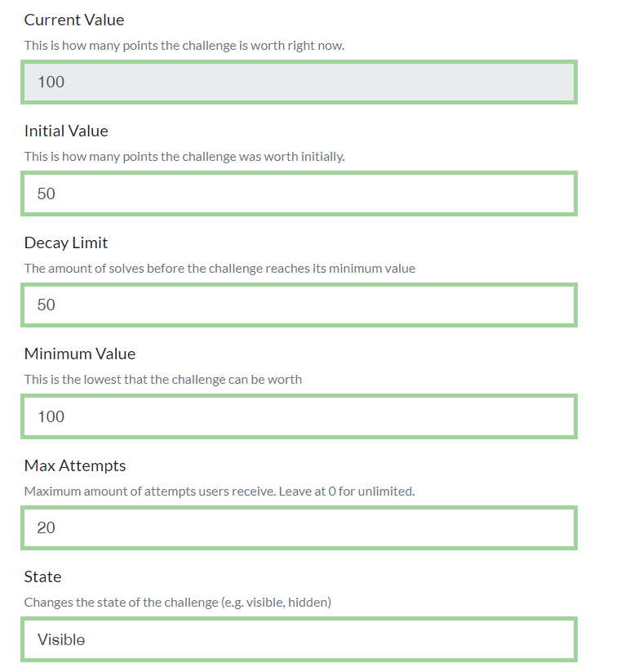Click the Max Attempts label
Image resolution: width=621 pixels, height=672 pixels.
click(x=75, y=465)
